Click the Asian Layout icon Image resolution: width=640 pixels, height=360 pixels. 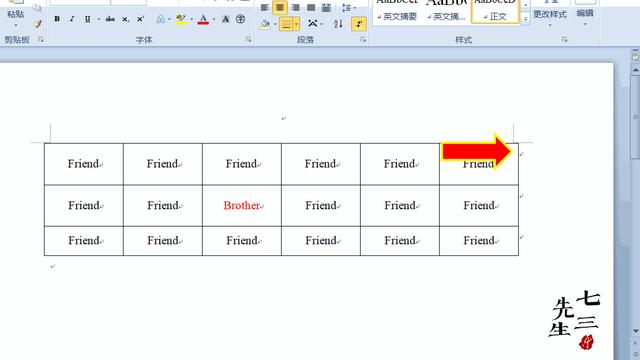[312, 24]
